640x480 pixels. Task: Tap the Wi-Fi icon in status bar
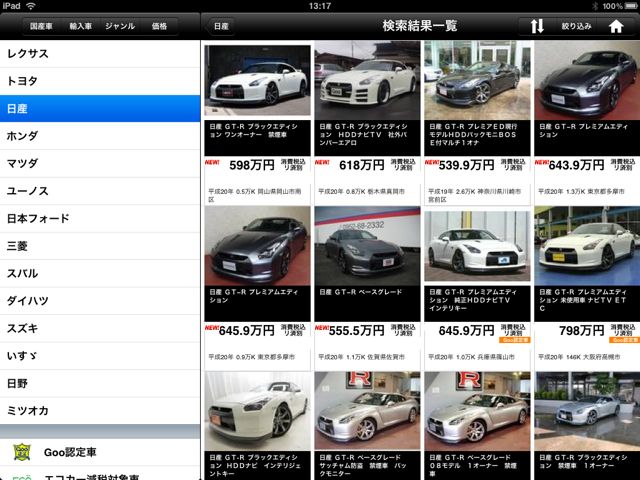pyautogui.click(x=30, y=6)
